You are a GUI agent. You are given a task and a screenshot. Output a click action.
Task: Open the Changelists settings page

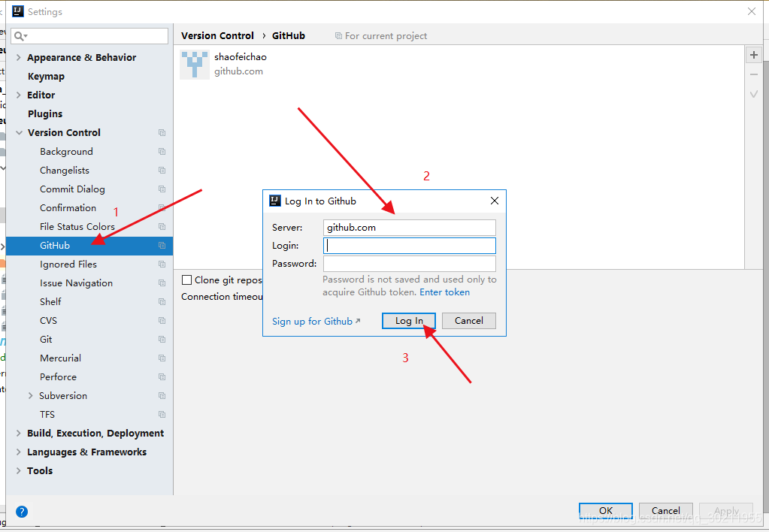64,170
